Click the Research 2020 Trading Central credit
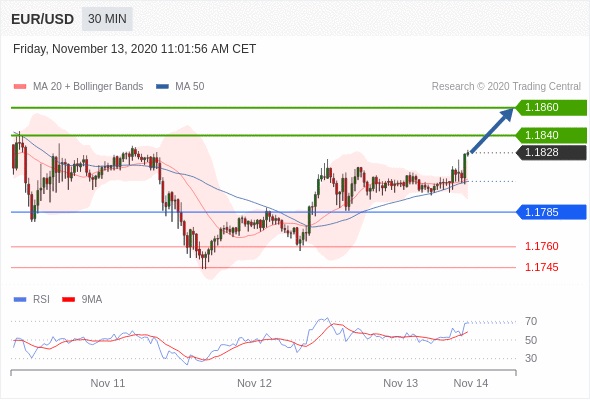The height and width of the screenshot is (400, 590). 506,87
